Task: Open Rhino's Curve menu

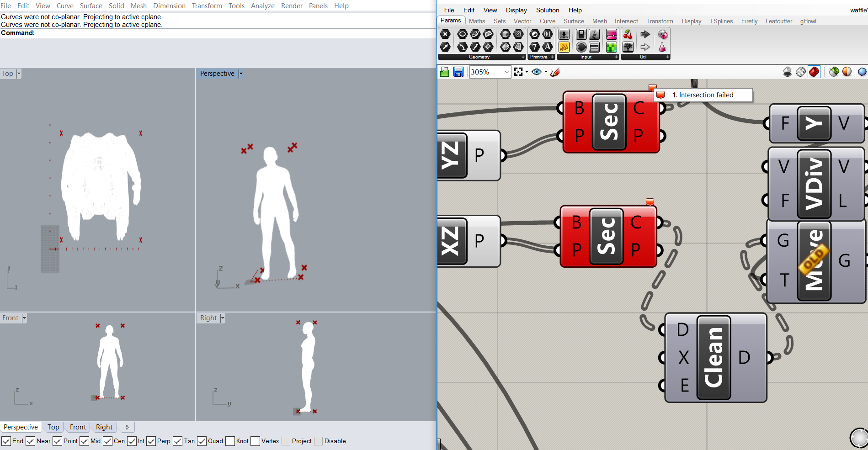Action: click(65, 6)
